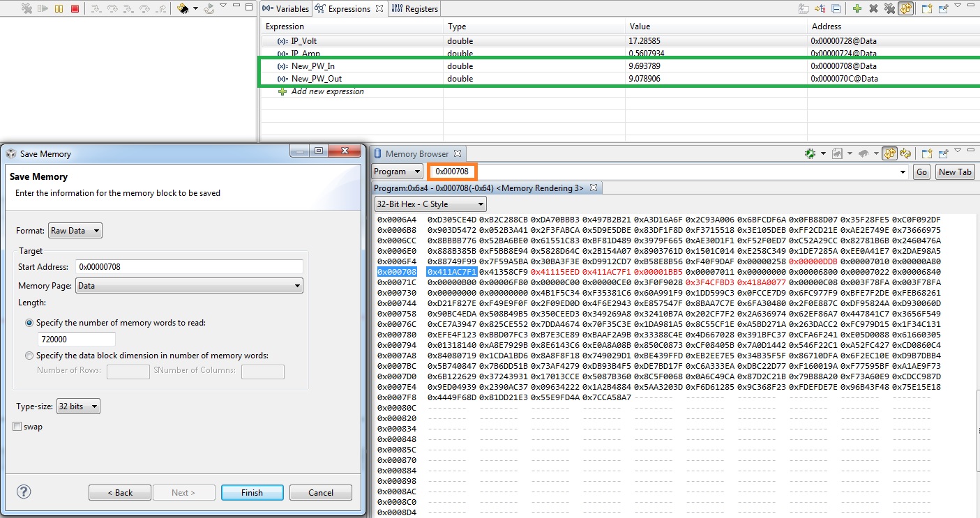Expand the dropdown arrow beside CPU Reset icon
The height and width of the screenshot is (518, 980).
[195, 9]
